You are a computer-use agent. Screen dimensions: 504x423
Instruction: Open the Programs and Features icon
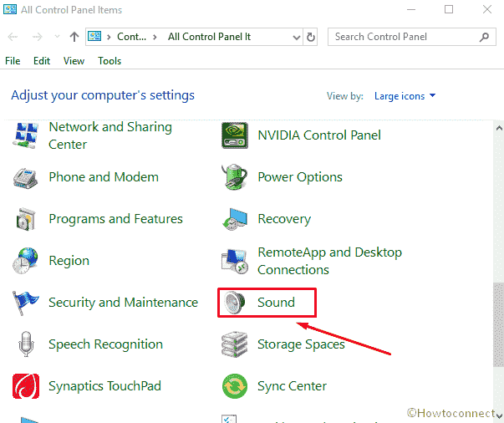pos(25,219)
